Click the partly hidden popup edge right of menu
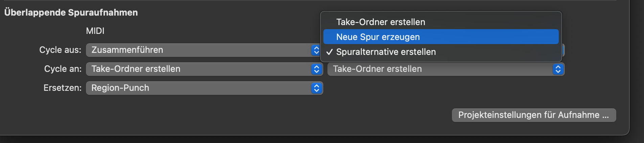Screen dimensions: 644x143 click(x=563, y=50)
